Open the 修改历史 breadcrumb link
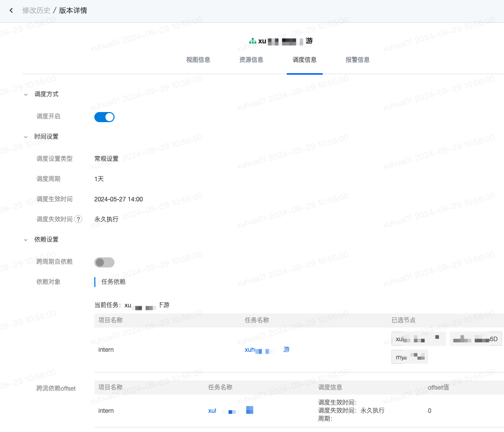 (x=36, y=10)
